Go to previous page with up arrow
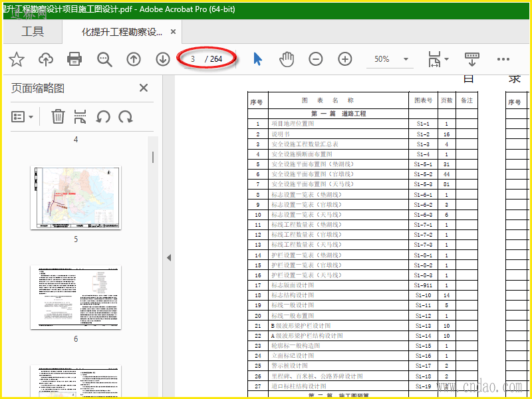Viewport: 532px width, 399px height. pyautogui.click(x=134, y=59)
